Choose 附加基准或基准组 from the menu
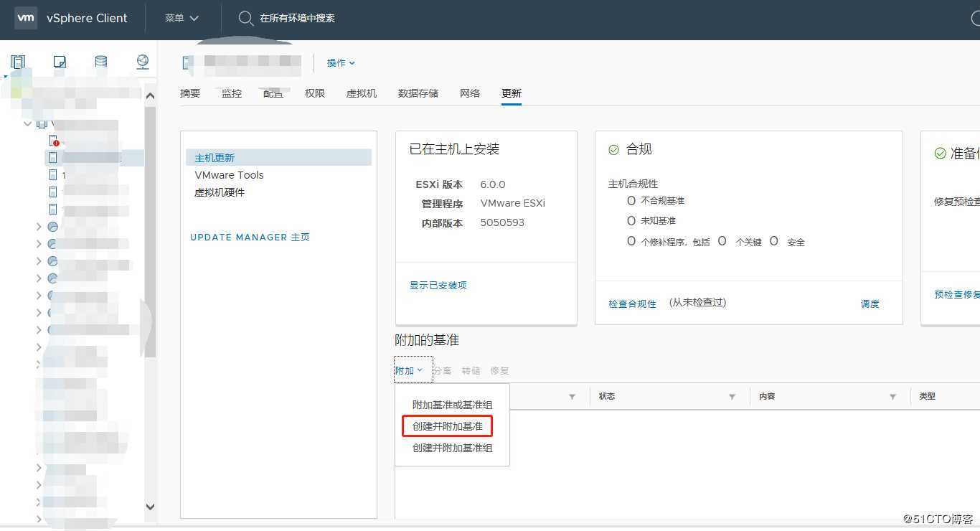 click(x=452, y=405)
